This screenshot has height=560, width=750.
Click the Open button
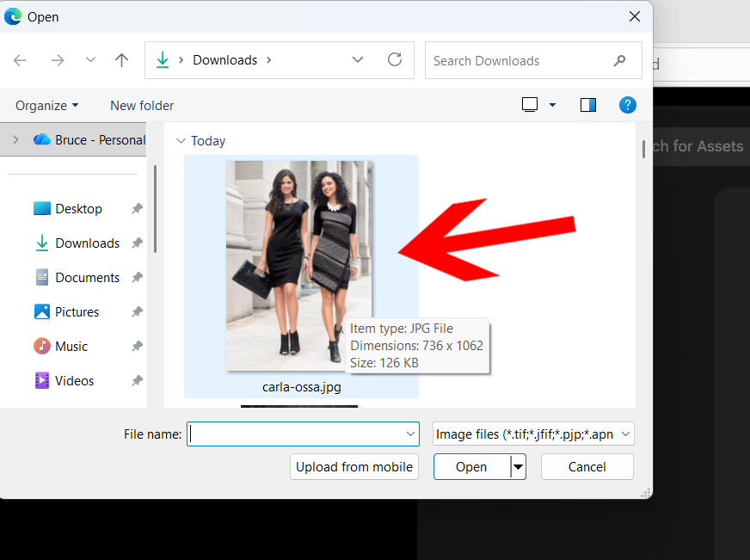tap(471, 467)
